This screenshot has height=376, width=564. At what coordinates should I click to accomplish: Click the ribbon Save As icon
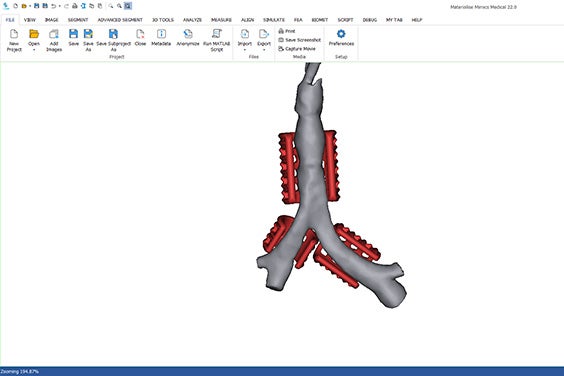point(88,34)
